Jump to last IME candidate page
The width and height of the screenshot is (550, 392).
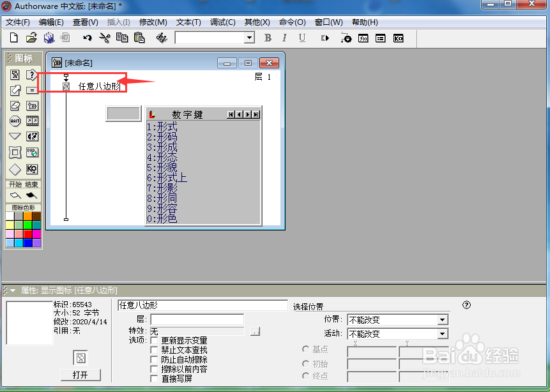point(256,115)
